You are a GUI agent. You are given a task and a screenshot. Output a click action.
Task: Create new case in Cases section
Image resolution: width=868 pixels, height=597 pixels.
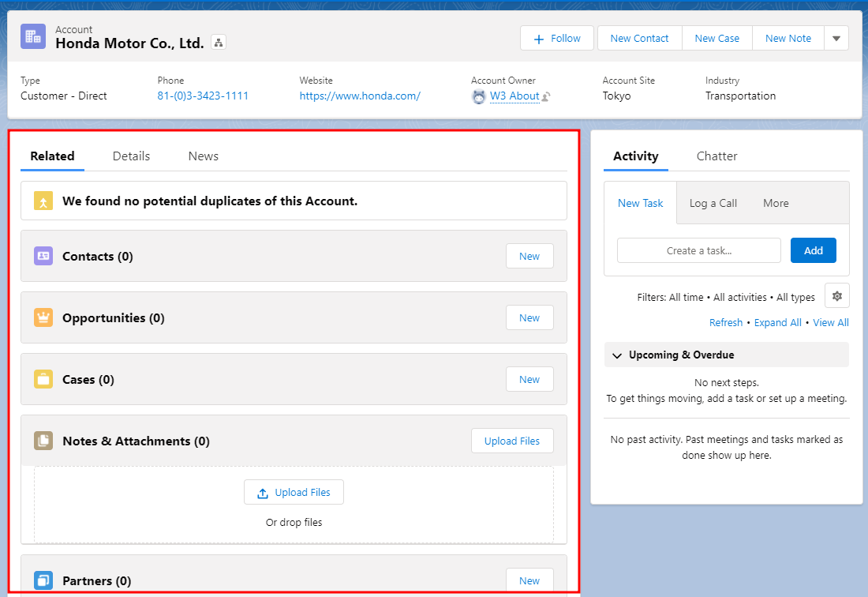529,379
